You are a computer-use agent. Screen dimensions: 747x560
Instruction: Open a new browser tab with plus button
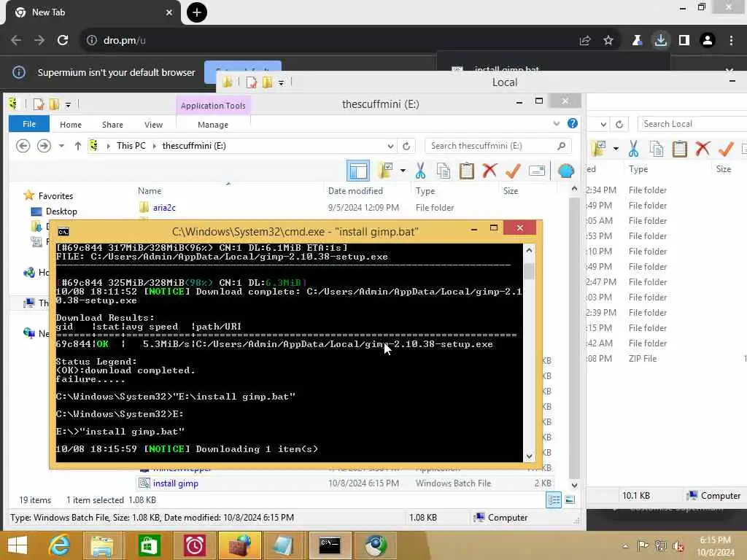coord(197,12)
